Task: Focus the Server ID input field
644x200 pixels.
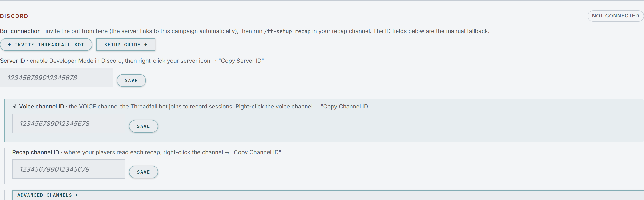Action: (56, 78)
